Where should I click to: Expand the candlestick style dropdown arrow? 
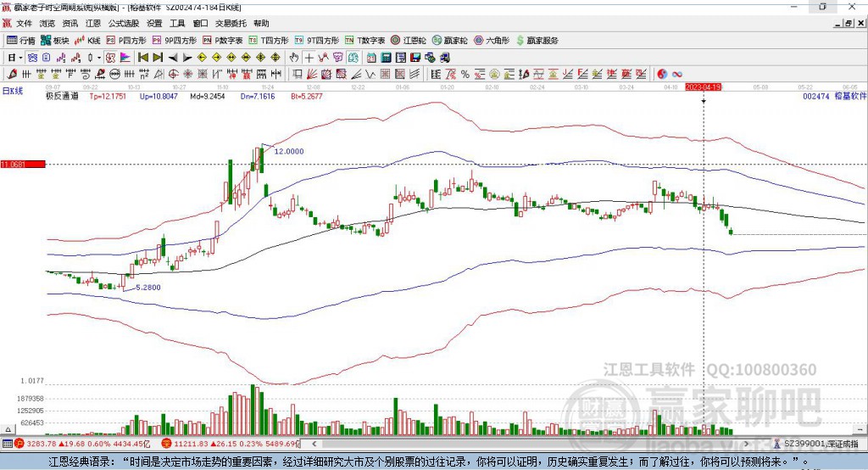[x=98, y=58]
